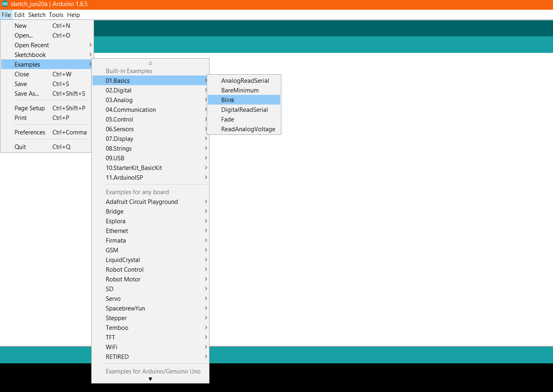Viewport: 553px width, 392px height.
Task: Expand Sketchbook submenu
Action: click(x=47, y=55)
